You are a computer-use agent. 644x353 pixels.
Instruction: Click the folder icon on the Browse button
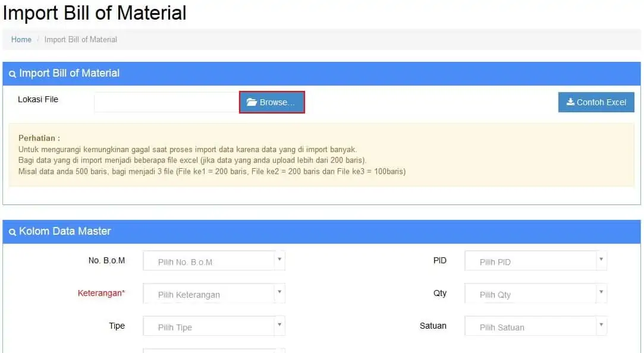tap(252, 102)
